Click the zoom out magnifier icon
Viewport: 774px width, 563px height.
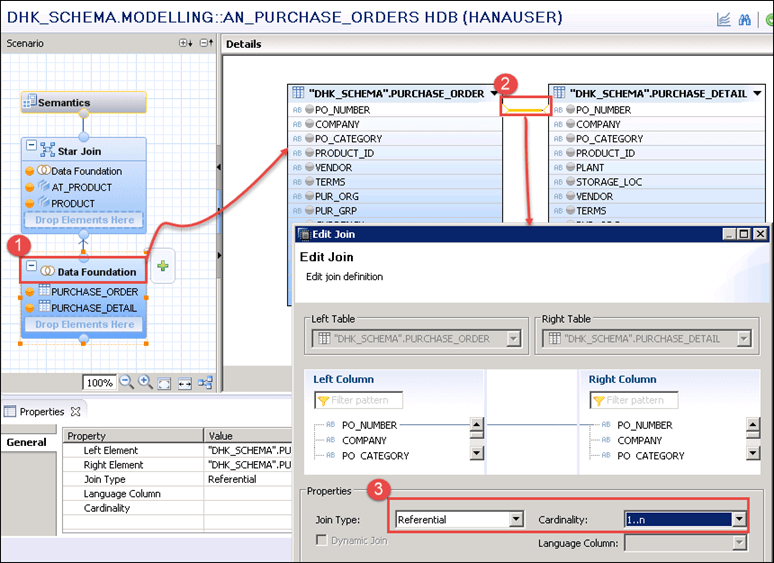(127, 382)
